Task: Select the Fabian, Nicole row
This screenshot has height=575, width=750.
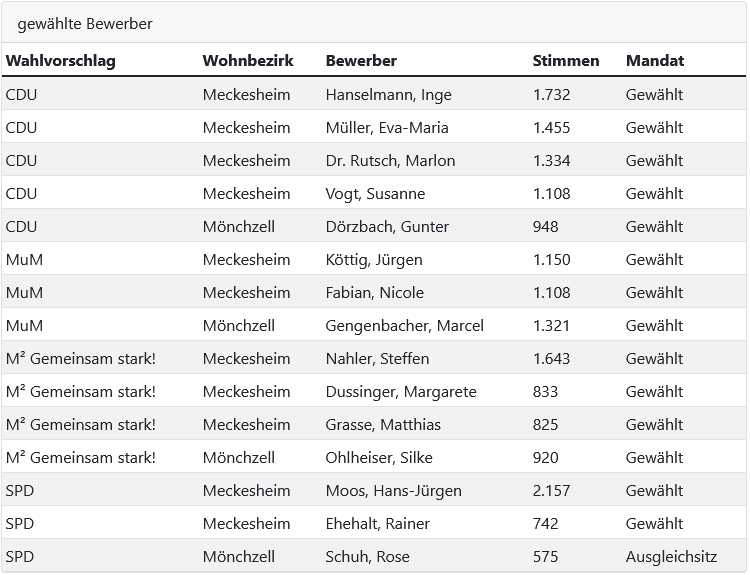Action: 374,292
